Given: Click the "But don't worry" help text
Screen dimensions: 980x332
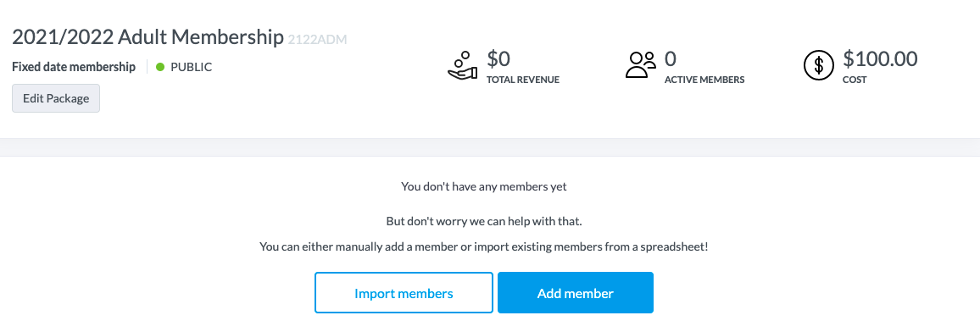Looking at the screenshot, I should coord(484,222).
